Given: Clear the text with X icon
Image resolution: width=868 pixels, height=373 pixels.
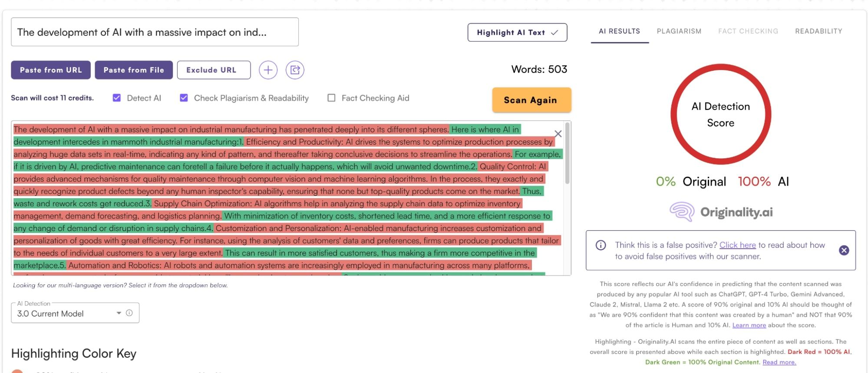Looking at the screenshot, I should click(x=558, y=134).
